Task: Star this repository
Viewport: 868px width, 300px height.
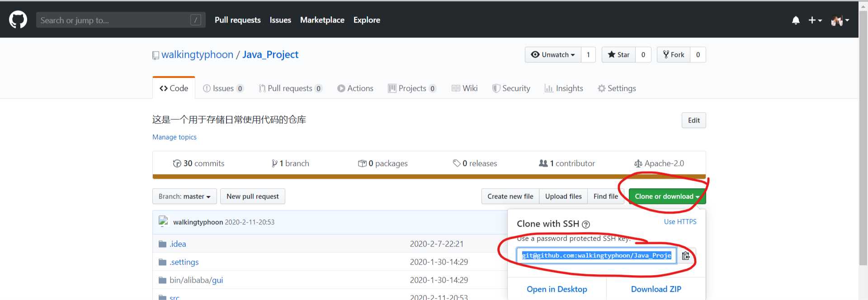Action: (618, 55)
